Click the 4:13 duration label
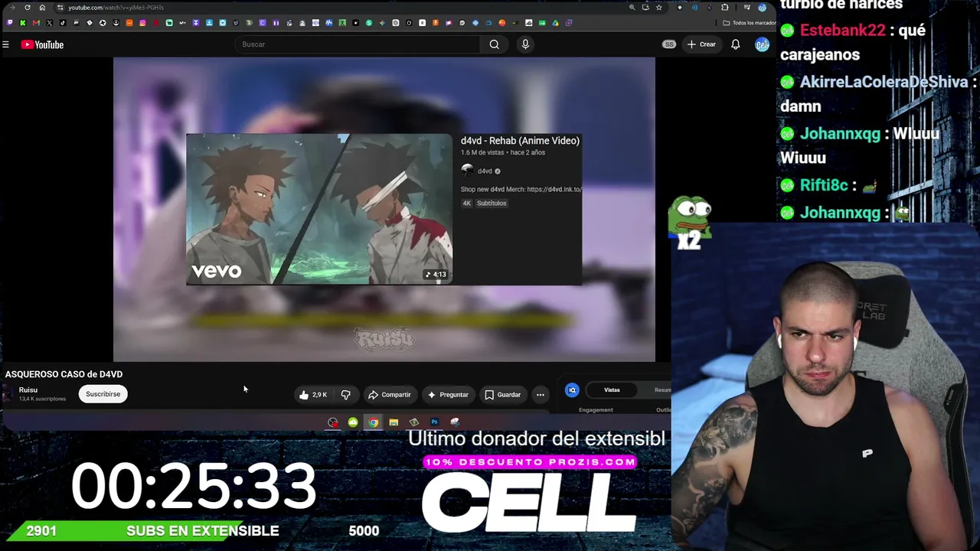The width and height of the screenshot is (980, 551). tap(436, 274)
